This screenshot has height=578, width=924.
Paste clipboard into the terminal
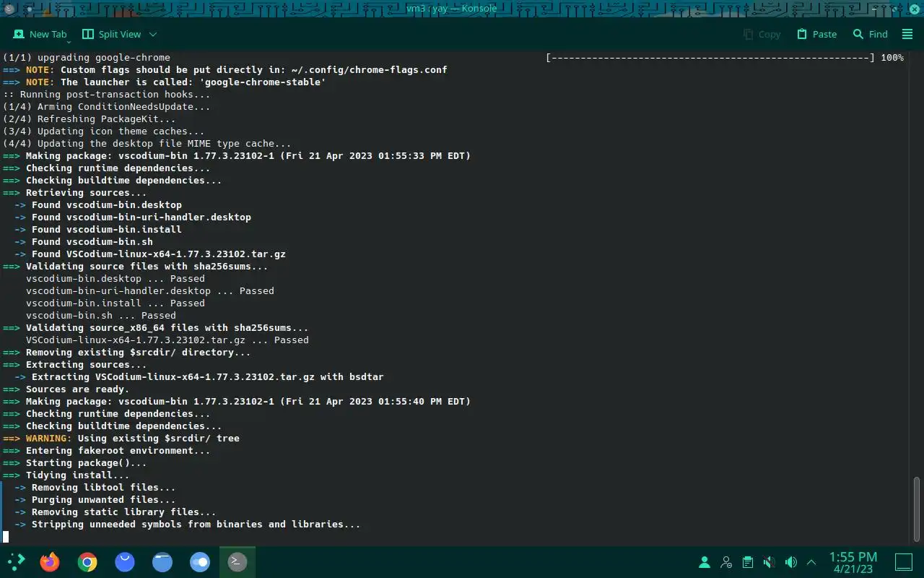(x=816, y=34)
